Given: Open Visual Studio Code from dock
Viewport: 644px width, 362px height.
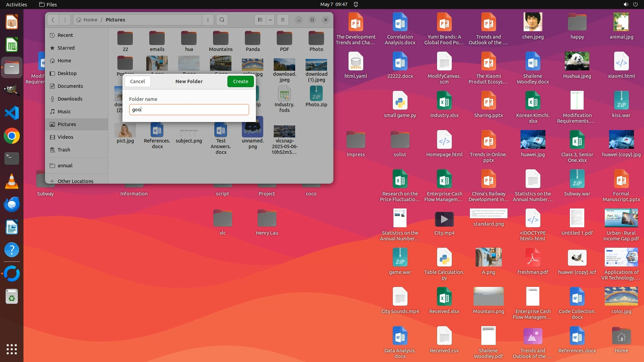Looking at the screenshot, I should click(12, 113).
